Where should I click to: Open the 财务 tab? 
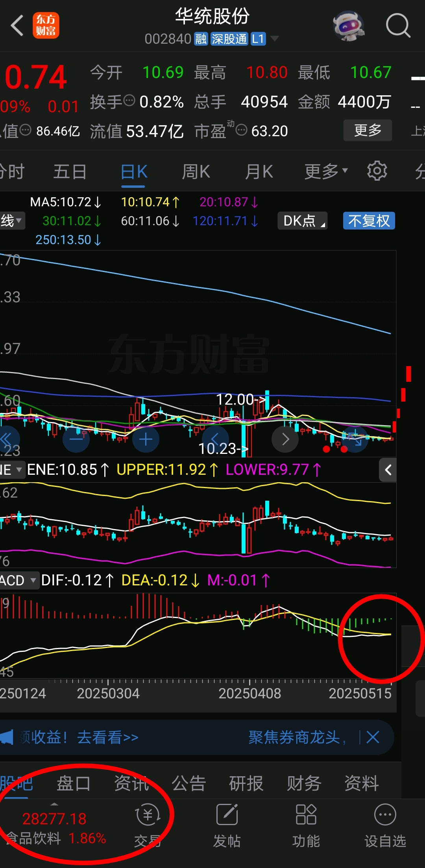point(304,784)
